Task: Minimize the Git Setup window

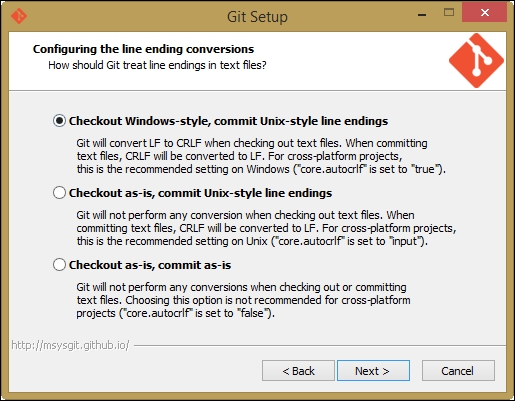Action: point(422,14)
